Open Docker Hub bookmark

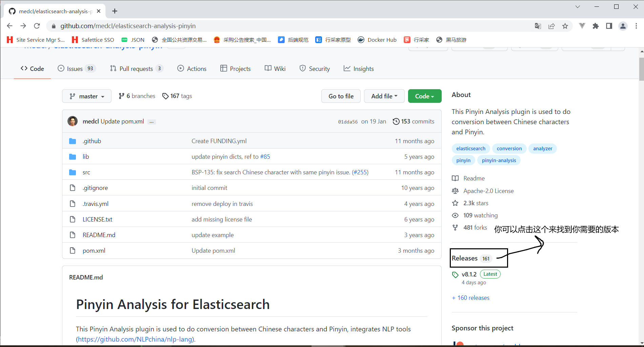(x=377, y=40)
